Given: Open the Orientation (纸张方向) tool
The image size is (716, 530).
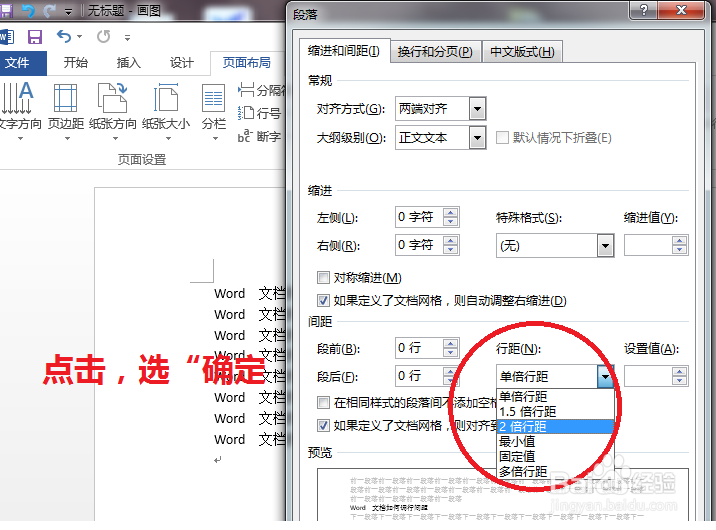Looking at the screenshot, I should click(x=113, y=111).
